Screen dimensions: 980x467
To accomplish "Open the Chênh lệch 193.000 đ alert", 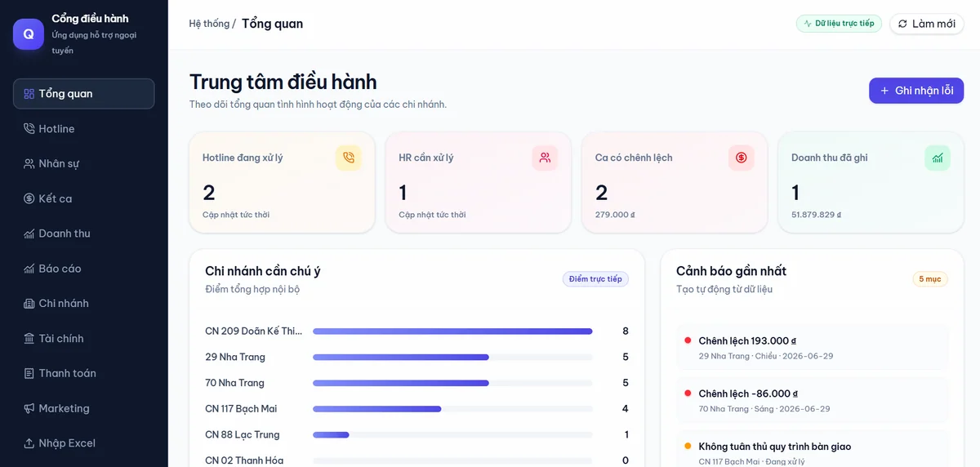I will click(x=813, y=348).
